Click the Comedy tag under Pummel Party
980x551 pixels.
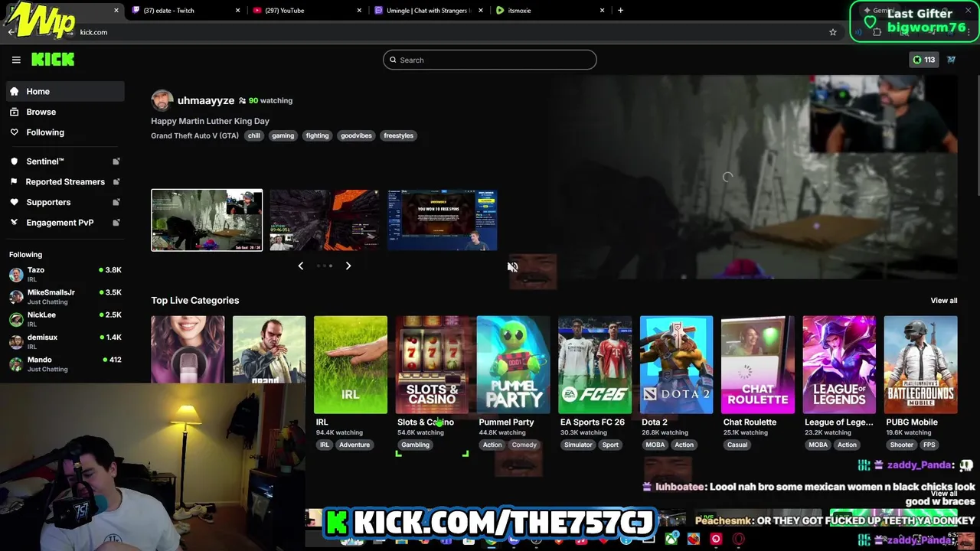tap(524, 445)
